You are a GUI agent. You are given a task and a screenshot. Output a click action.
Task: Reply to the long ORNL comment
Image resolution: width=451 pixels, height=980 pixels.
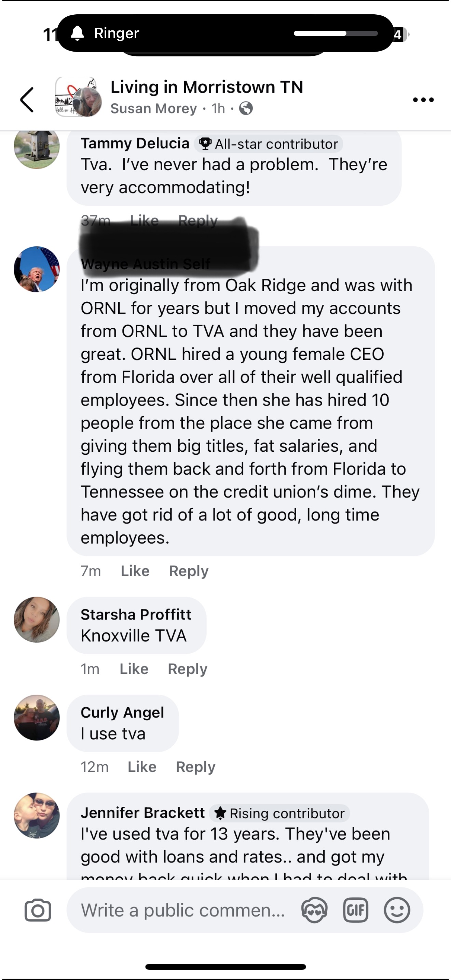(x=189, y=571)
